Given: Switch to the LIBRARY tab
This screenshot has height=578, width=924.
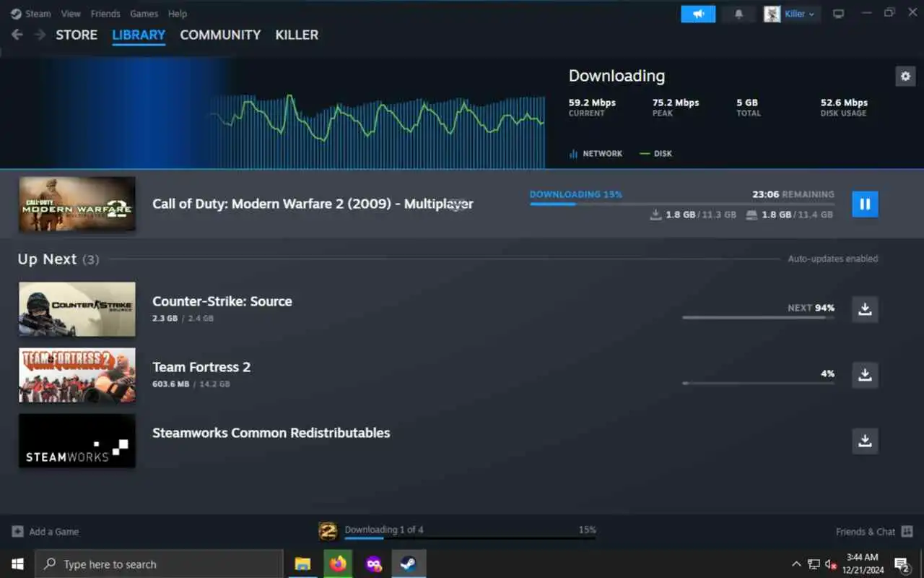Looking at the screenshot, I should (139, 35).
